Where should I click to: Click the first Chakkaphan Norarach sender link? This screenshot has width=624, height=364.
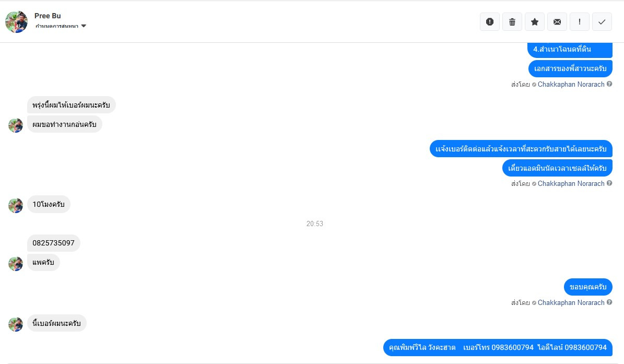tap(571, 84)
